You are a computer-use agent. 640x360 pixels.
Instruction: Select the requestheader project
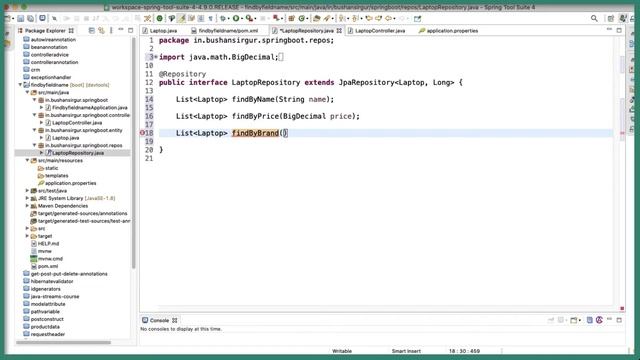(x=48, y=334)
